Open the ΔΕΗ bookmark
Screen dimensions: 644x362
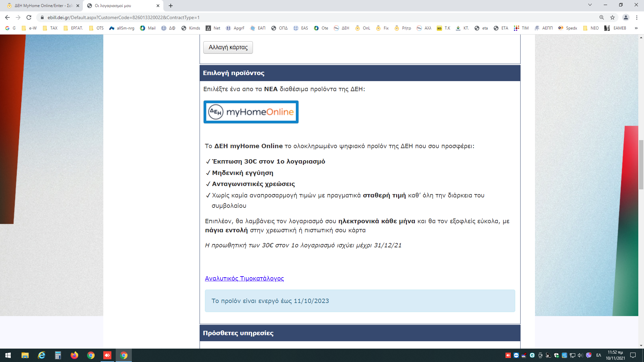tap(341, 28)
